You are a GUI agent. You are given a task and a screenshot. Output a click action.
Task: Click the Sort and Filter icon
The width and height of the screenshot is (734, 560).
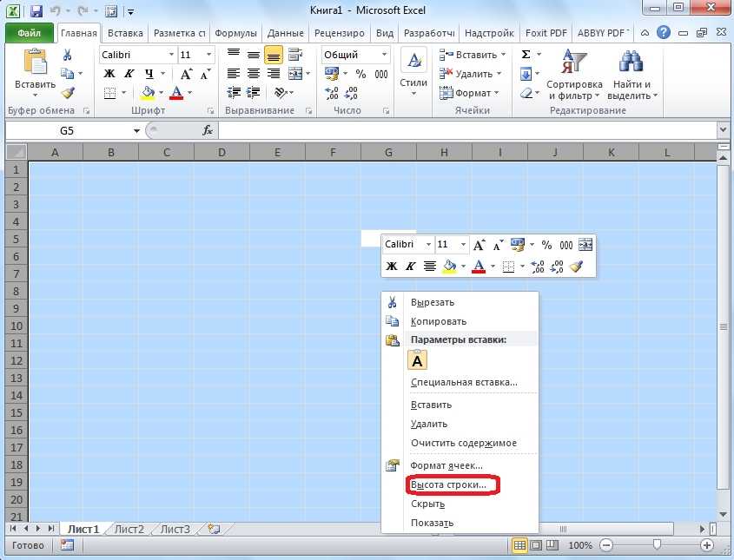pos(573,63)
